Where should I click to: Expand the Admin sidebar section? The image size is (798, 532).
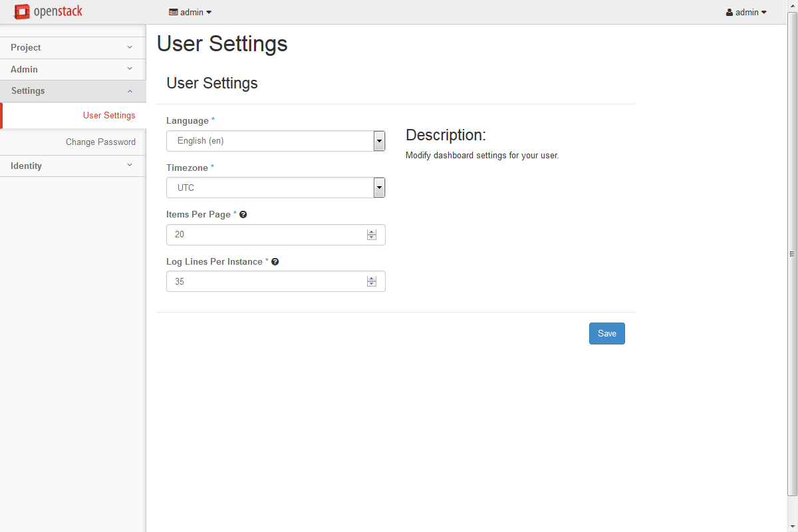72,69
